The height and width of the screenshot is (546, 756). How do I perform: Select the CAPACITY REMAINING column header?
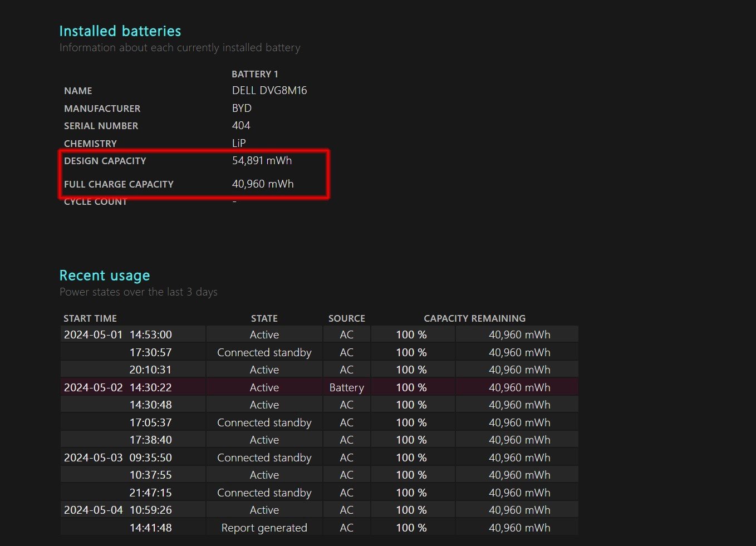pos(474,318)
